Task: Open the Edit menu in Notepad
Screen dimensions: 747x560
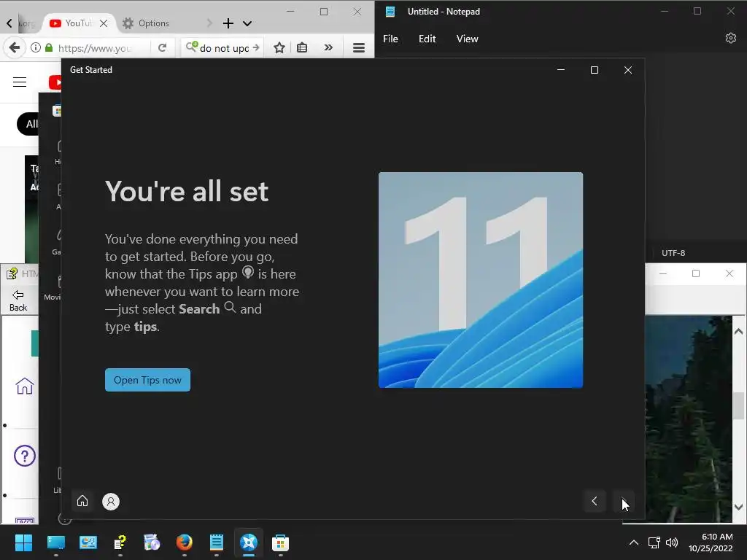Action: coord(427,39)
